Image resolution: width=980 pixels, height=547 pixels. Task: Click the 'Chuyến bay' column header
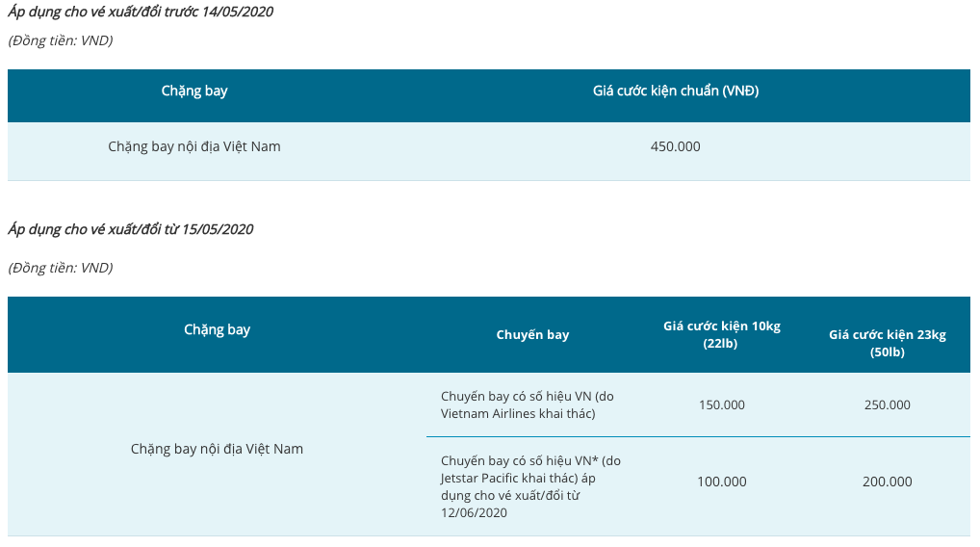[532, 335]
